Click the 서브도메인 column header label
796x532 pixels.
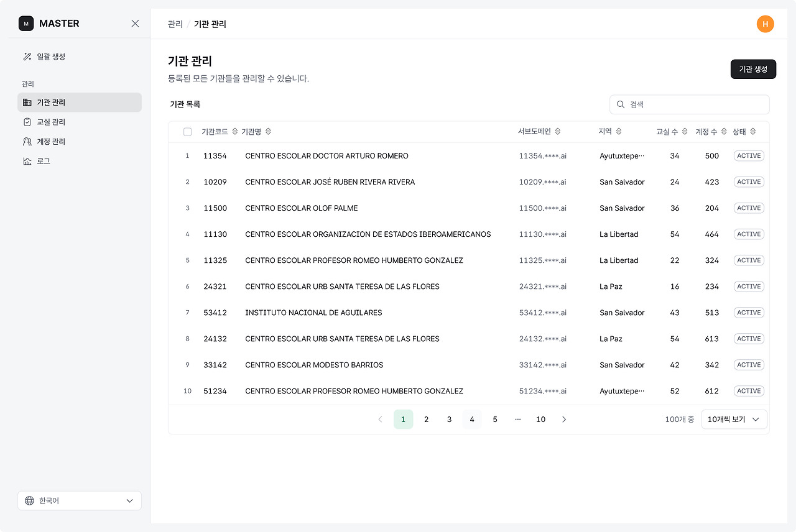(535, 132)
